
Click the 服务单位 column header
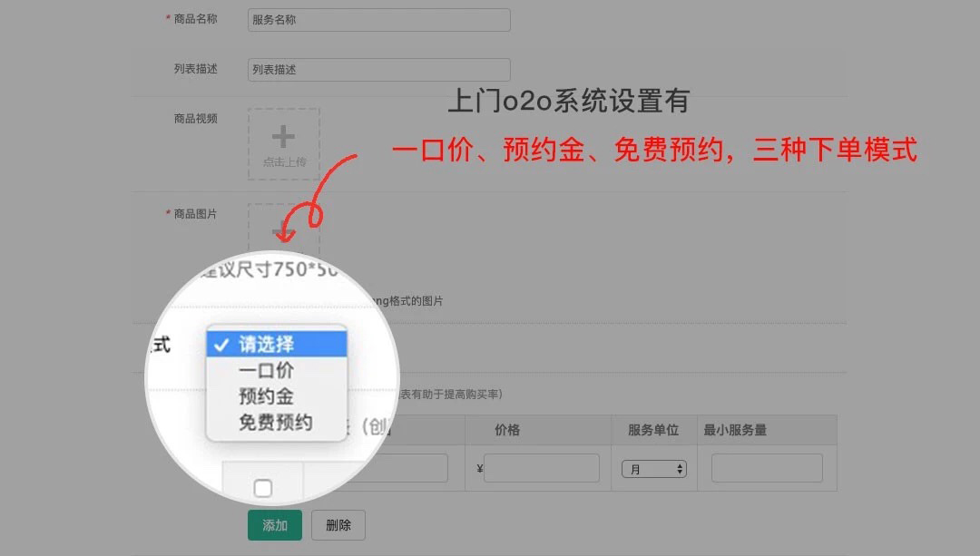(x=653, y=430)
